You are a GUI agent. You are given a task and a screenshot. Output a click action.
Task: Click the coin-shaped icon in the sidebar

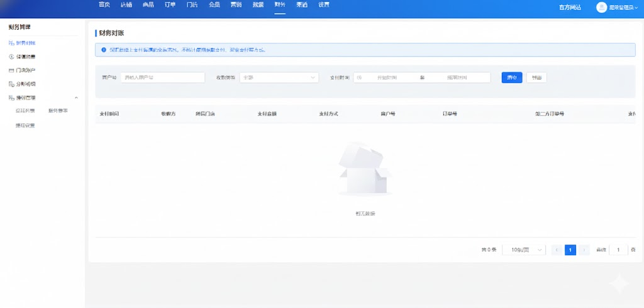[x=11, y=57]
